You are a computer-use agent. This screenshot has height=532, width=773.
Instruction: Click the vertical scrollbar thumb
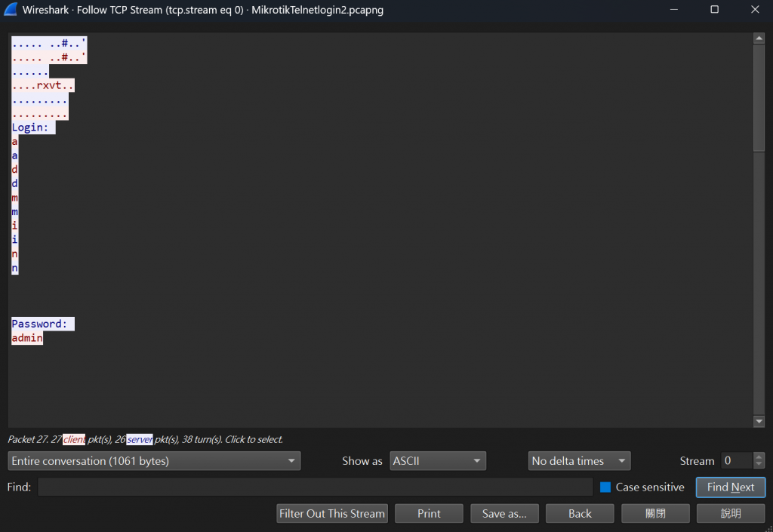pos(759,98)
